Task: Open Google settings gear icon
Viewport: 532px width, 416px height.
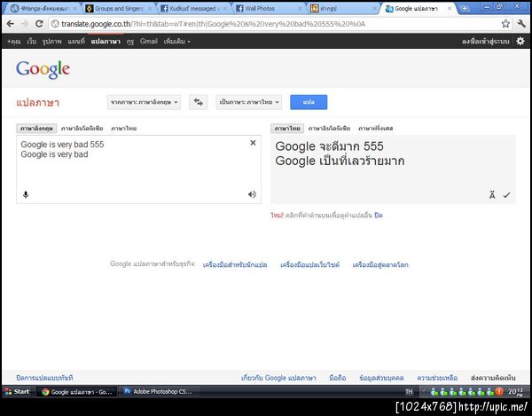Action: pos(520,42)
